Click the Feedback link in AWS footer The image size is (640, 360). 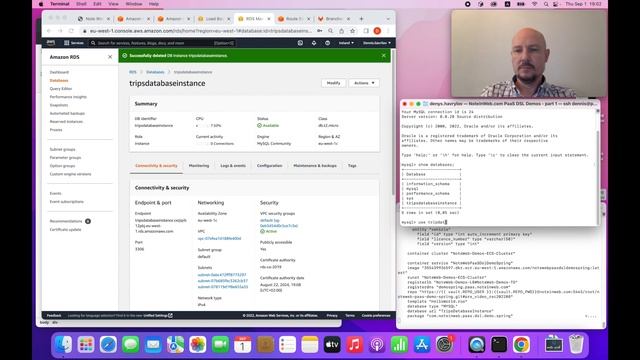pos(54,316)
